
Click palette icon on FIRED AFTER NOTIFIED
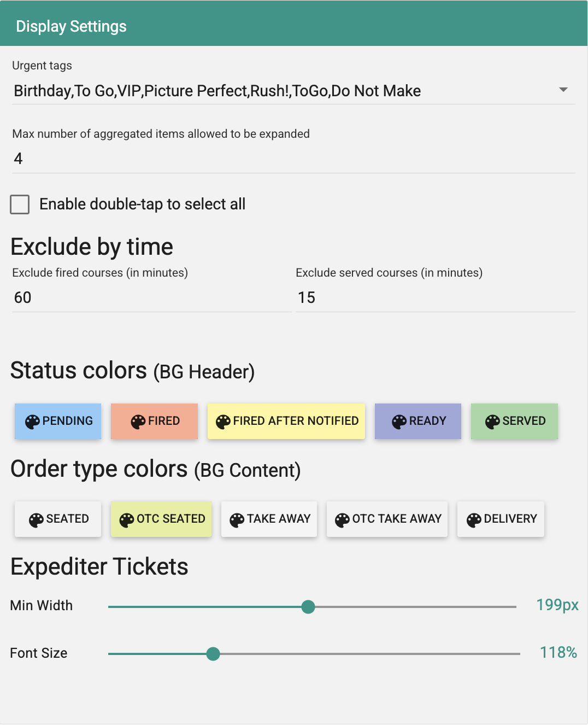click(x=224, y=422)
